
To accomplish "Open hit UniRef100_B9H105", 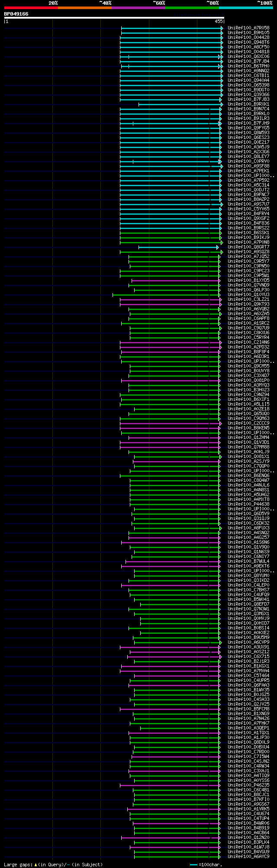I will click(248, 33).
